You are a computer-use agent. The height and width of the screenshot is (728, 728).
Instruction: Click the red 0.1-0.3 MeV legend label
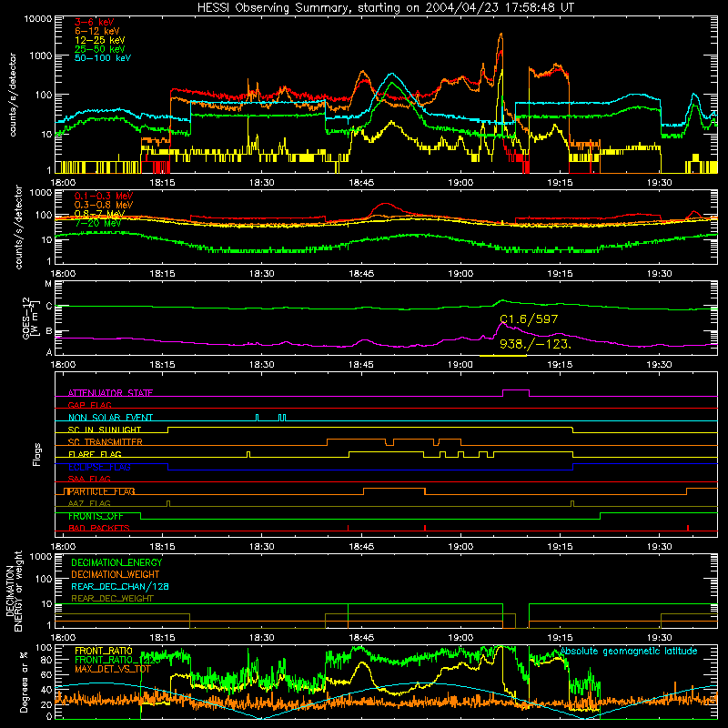click(x=104, y=196)
